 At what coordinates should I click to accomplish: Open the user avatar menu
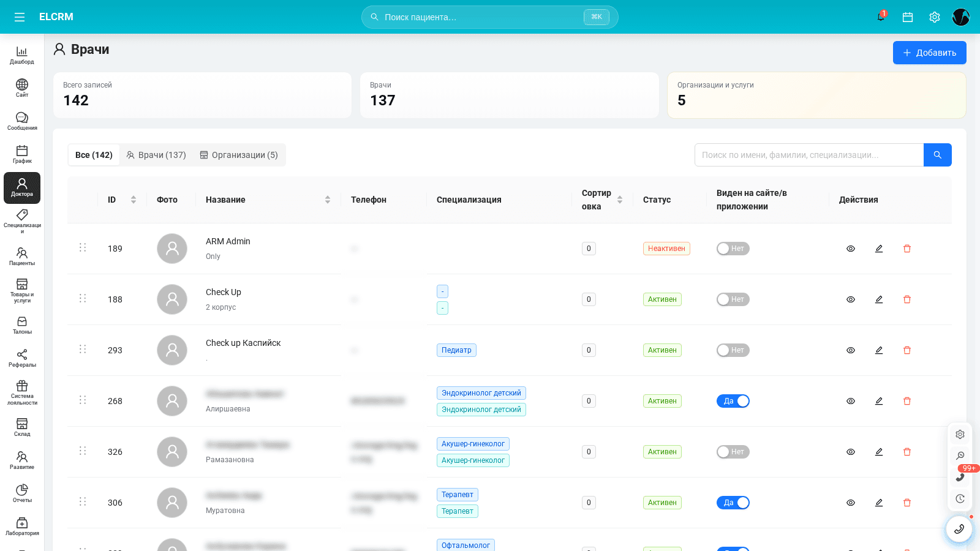[961, 17]
